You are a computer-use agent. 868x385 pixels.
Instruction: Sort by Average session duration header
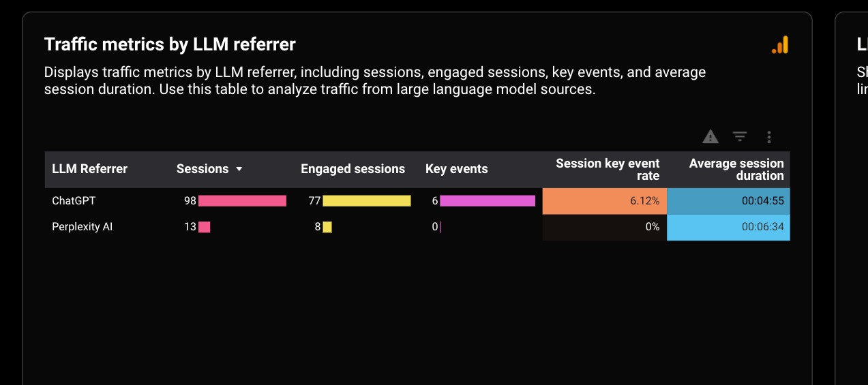tap(736, 170)
